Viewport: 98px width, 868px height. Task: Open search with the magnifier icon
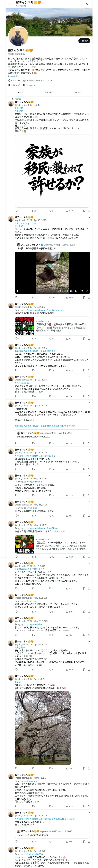point(87,4)
